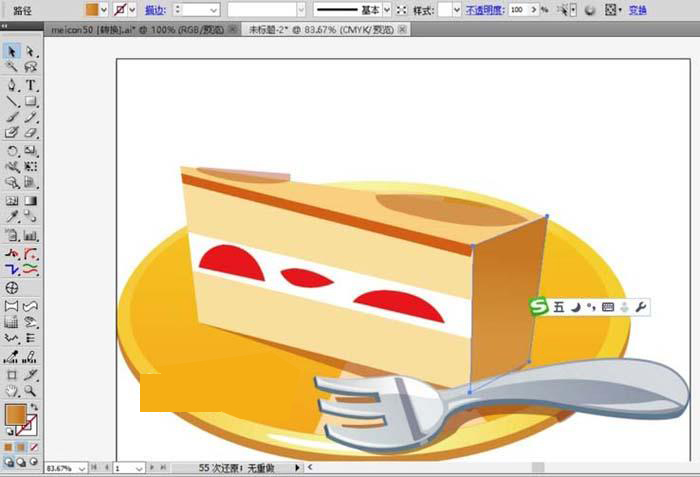Open the 83.67% zoom level dropdown

click(82, 469)
